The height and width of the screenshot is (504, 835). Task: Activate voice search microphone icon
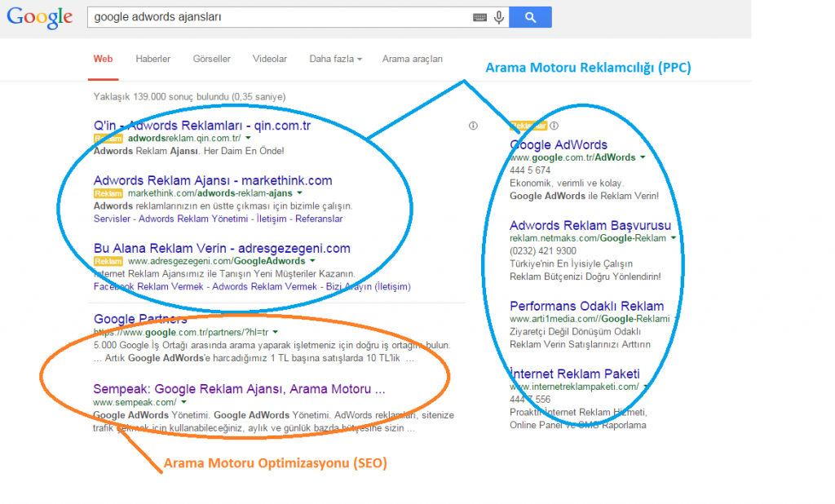pos(499,17)
